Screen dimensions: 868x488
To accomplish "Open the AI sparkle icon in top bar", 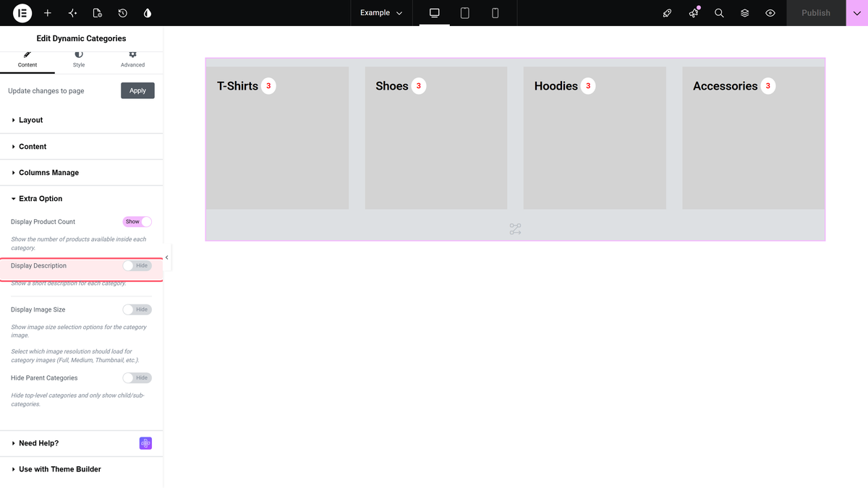I will 72,13.
